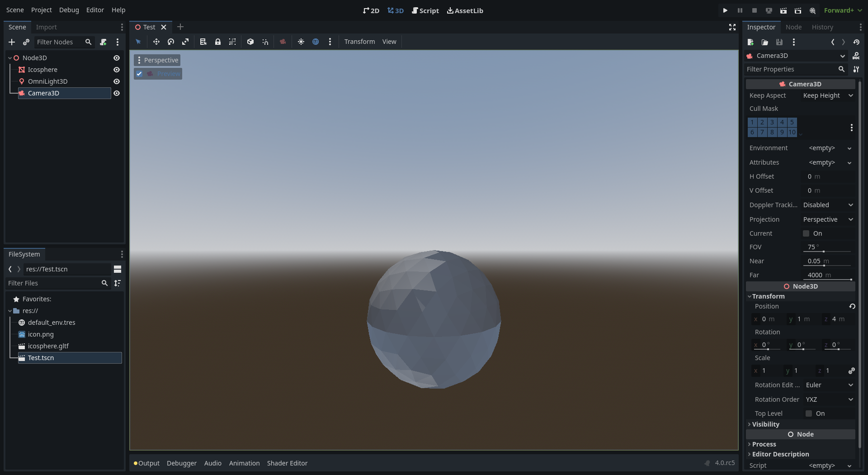Switch to the Script workspace
The width and height of the screenshot is (868, 475).
point(425,10)
